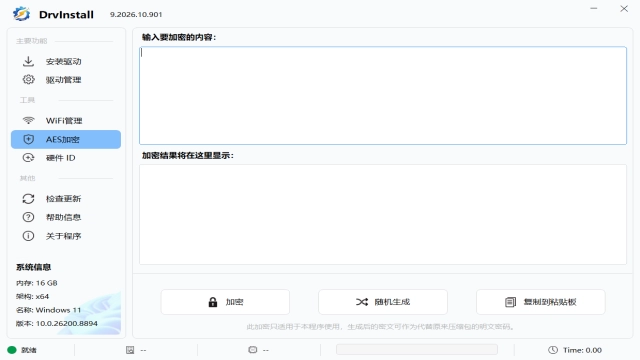Minimize the DrvInstall window
The image size is (640, 360).
pos(593,8)
